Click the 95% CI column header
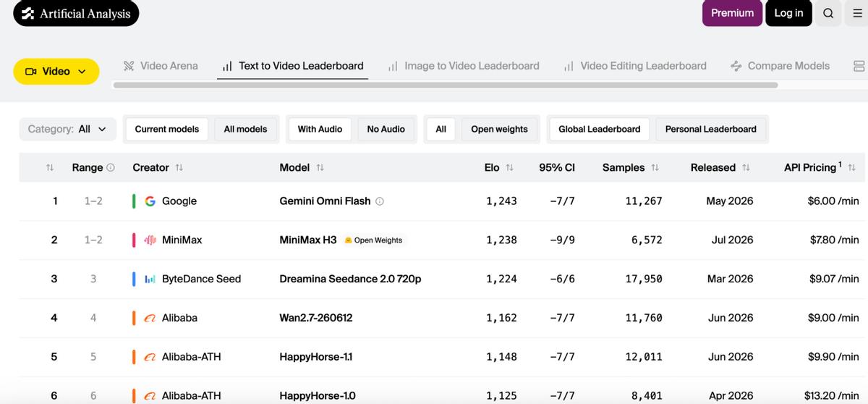Viewport: 868px width, 404px height. tap(557, 167)
